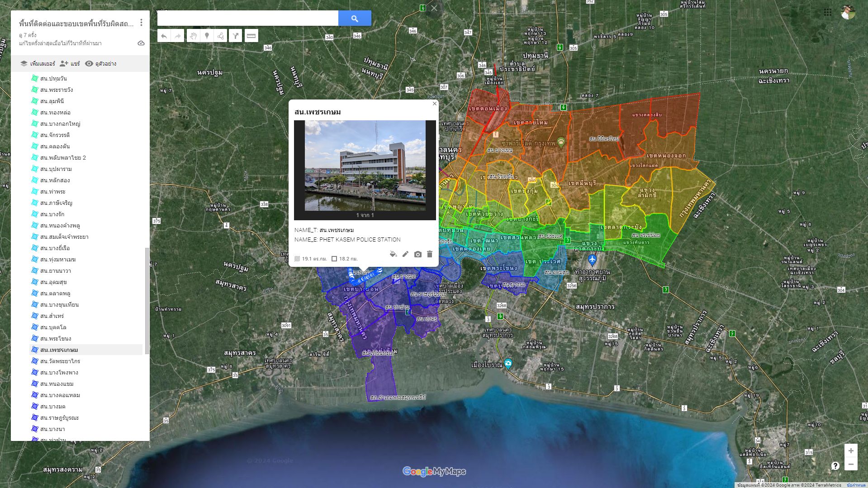
Task: Click the undo arrow in the toolbar
Action: [x=164, y=36]
